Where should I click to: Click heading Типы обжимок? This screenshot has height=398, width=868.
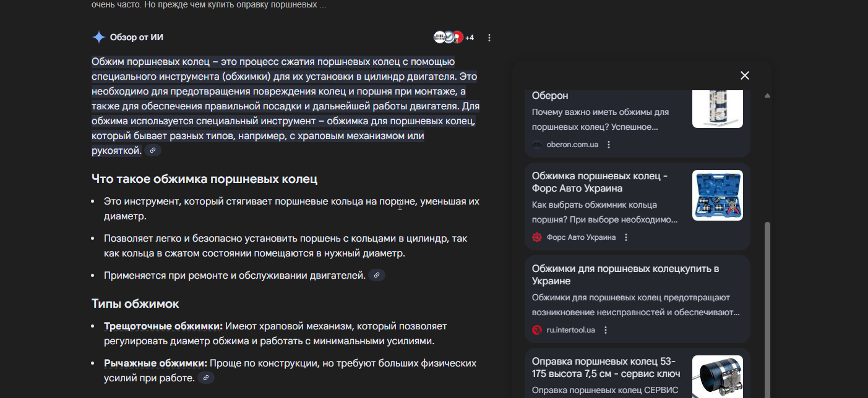tap(135, 303)
